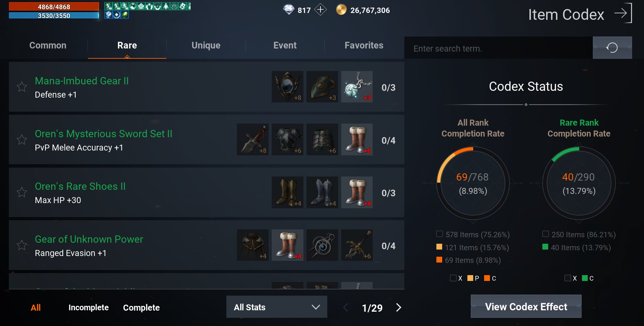Screen dimensions: 644x326
Task: Favorite the Mana-Imbued Gear II star
Action: [22, 87]
